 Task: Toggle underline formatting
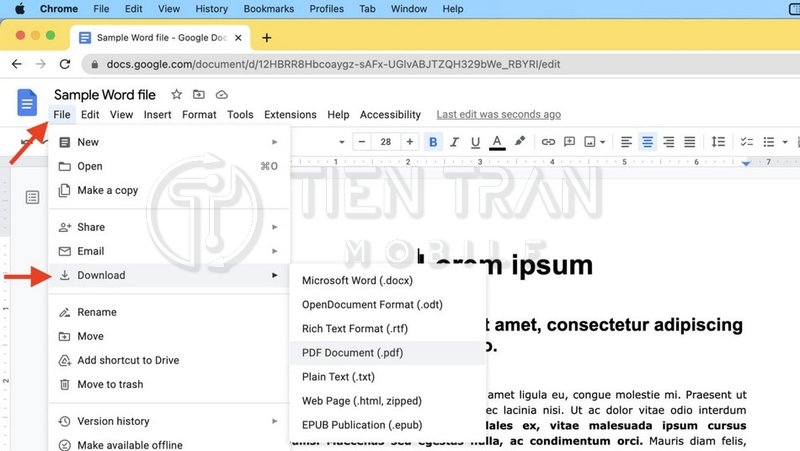point(475,142)
